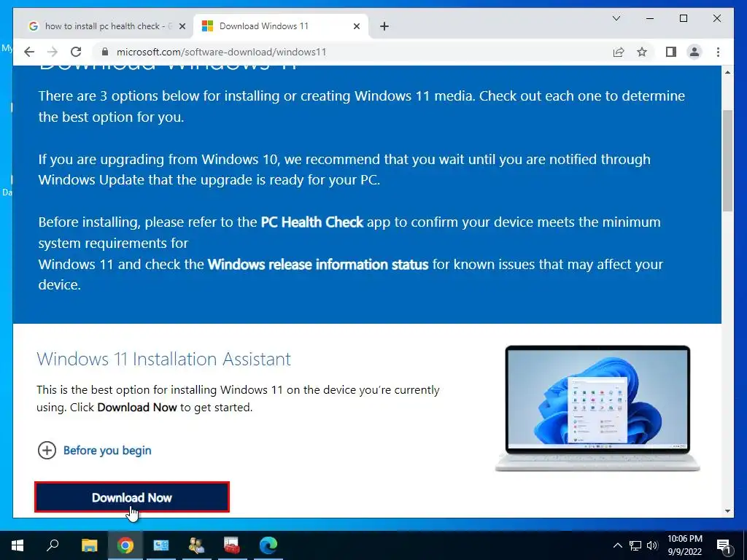747x560 pixels.
Task: Click the Windows 11 laptop image
Action: point(597,408)
